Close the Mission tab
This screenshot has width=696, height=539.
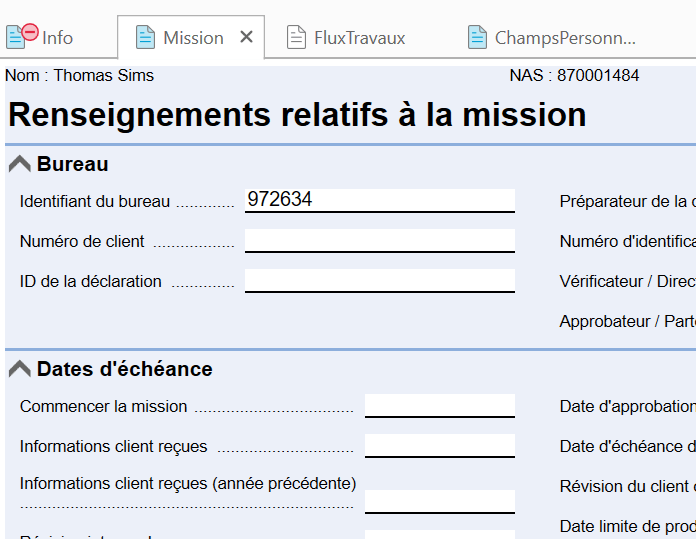pyautogui.click(x=246, y=37)
